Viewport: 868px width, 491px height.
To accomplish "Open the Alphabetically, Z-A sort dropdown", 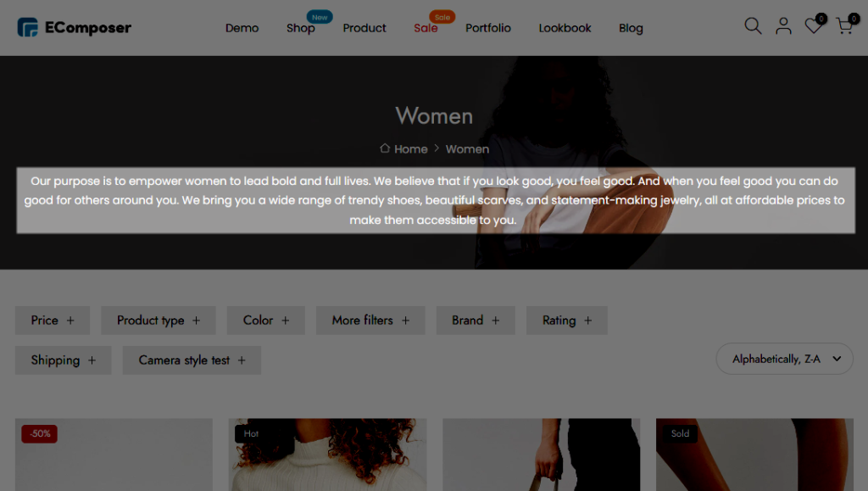I will (784, 359).
